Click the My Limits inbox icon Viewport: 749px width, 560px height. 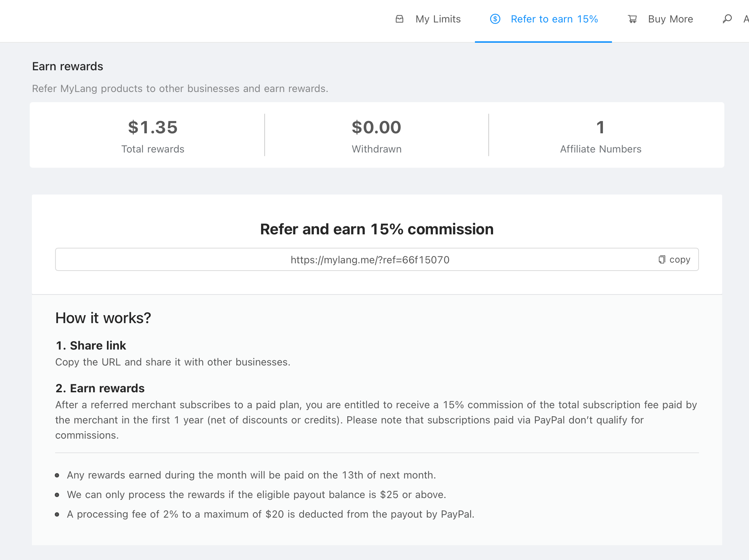point(399,19)
